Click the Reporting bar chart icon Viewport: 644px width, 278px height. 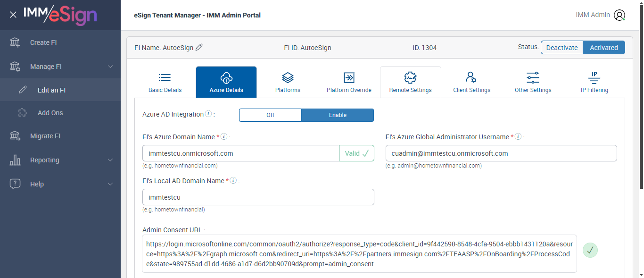pyautogui.click(x=15, y=160)
